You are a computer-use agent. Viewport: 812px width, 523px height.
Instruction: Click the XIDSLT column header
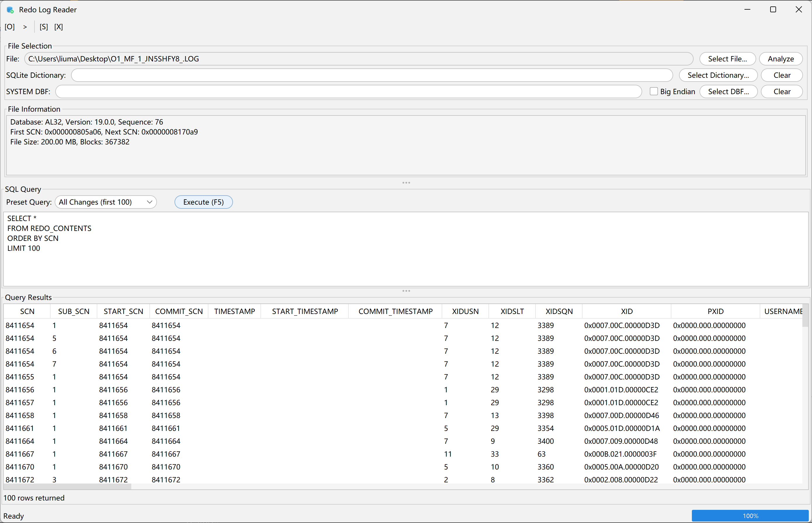512,311
